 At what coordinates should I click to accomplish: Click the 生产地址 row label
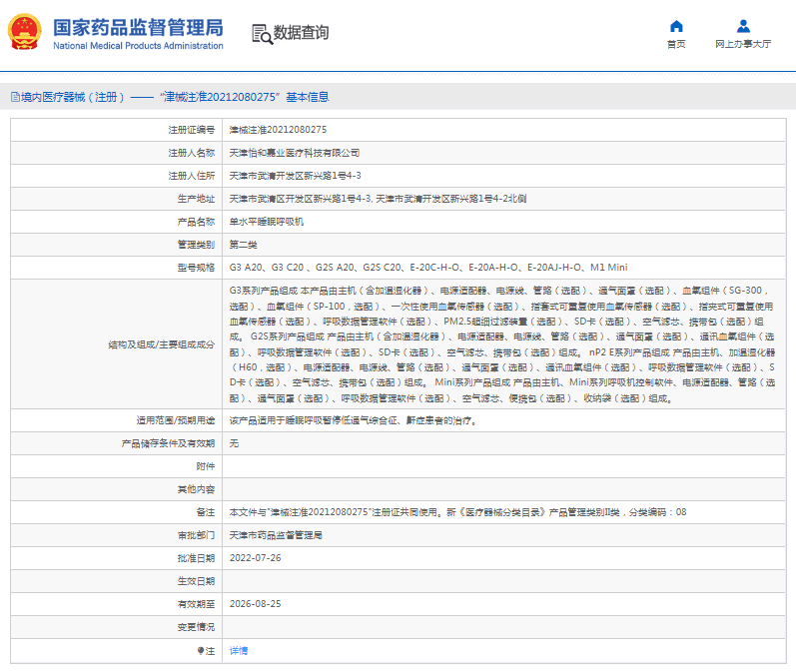click(x=196, y=199)
